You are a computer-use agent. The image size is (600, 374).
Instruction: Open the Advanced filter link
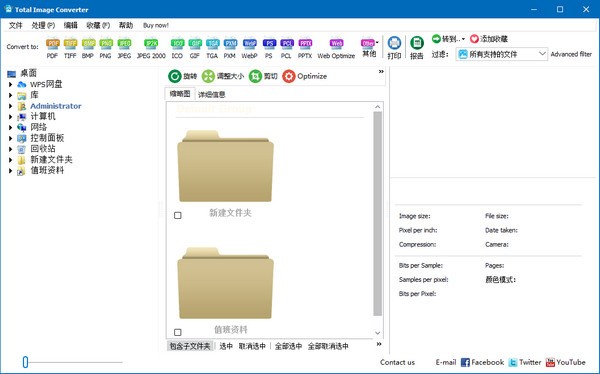point(571,54)
